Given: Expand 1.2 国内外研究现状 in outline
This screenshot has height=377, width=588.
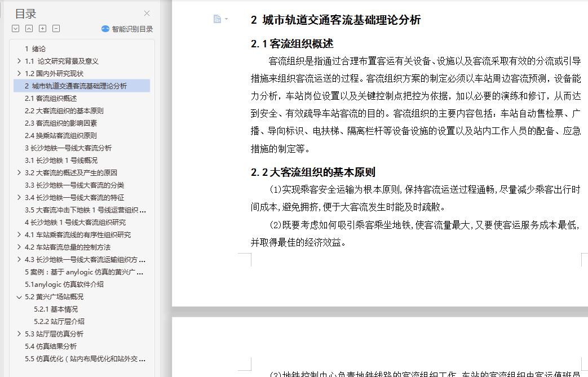Looking at the screenshot, I should 19,73.
